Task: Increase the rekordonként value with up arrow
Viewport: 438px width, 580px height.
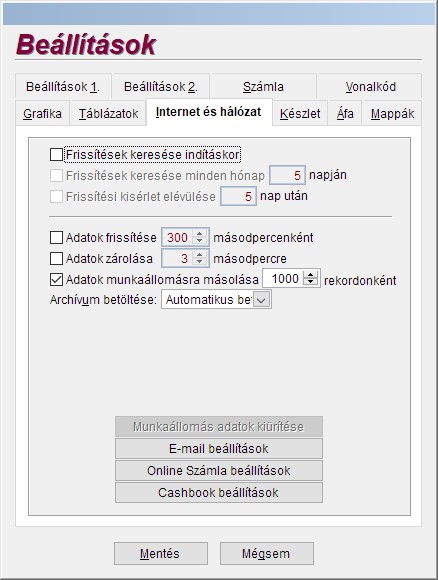Action: point(311,275)
